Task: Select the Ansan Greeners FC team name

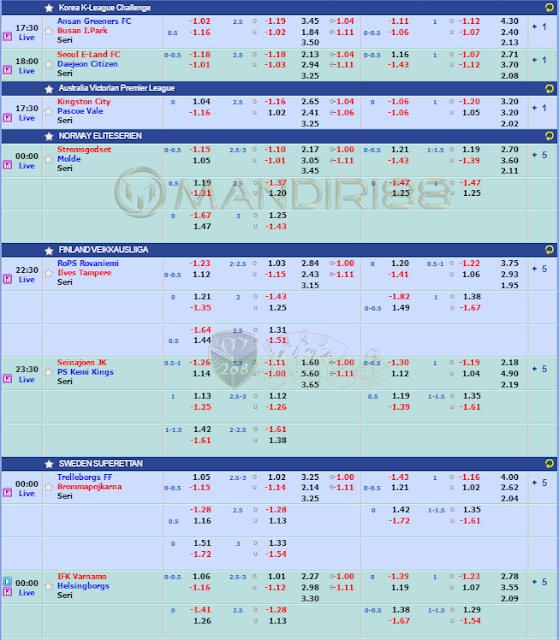Action: point(94,21)
